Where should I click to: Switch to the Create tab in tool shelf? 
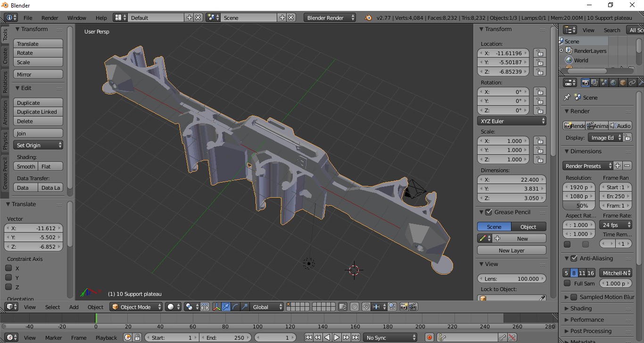[x=5, y=56]
